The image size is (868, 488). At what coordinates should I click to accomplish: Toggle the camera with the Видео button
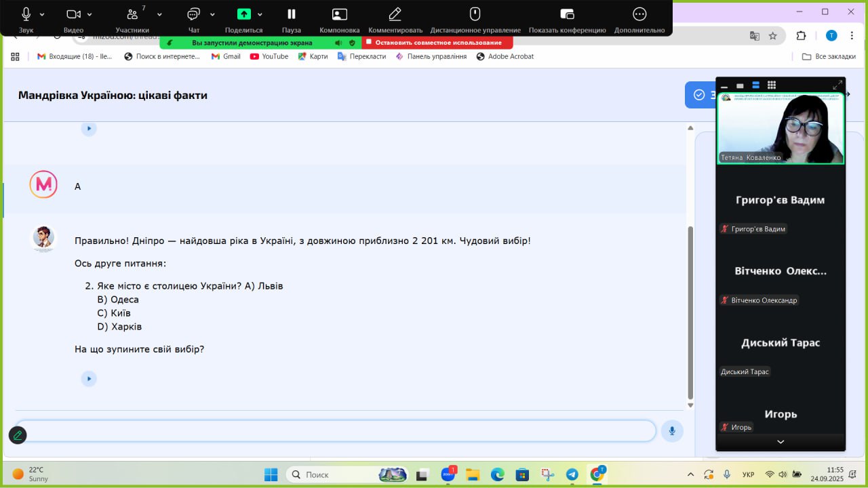pyautogui.click(x=73, y=15)
